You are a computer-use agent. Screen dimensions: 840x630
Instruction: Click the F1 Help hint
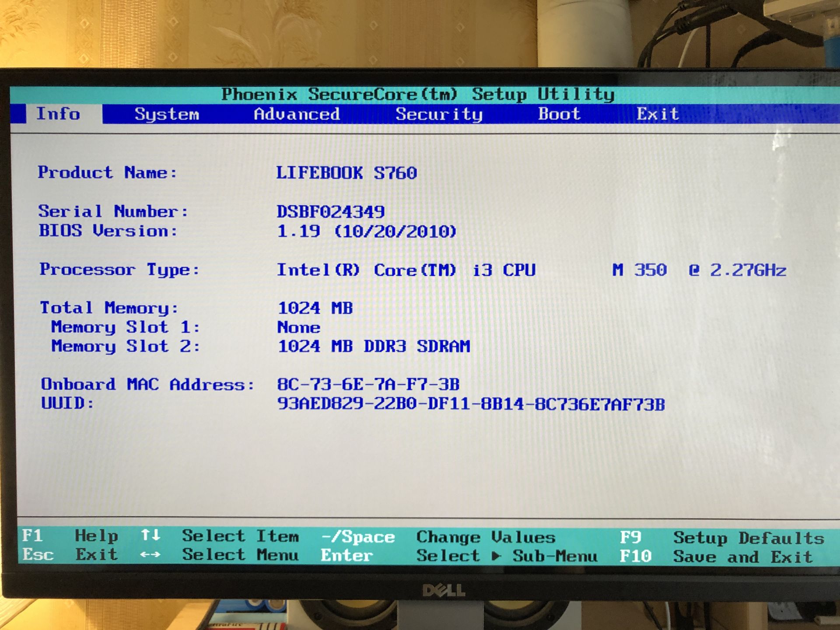coord(70,535)
